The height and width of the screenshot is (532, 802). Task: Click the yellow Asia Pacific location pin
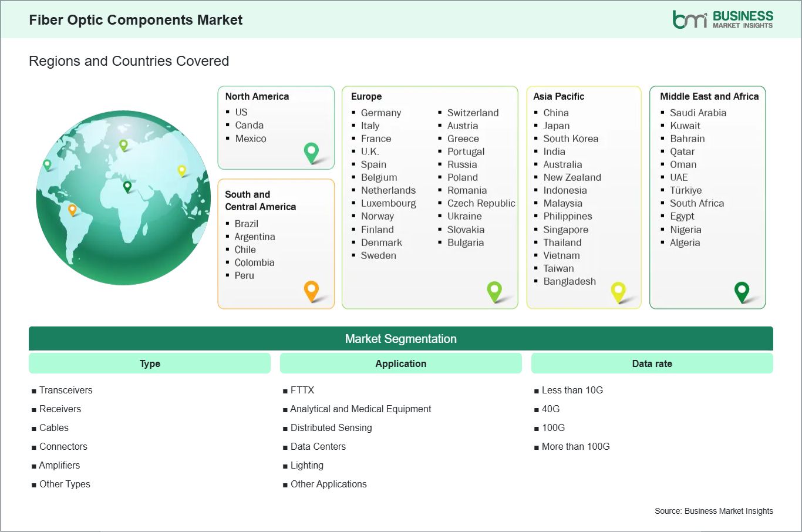[x=618, y=290]
